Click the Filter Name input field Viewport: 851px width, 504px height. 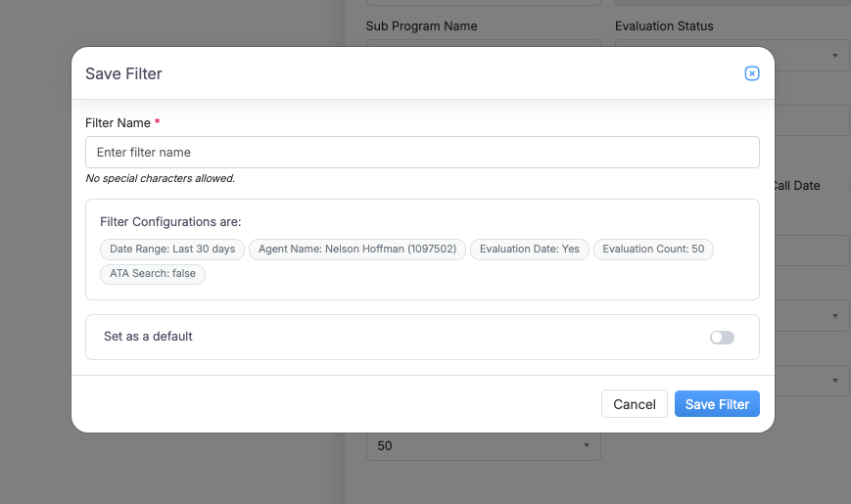pyautogui.click(x=422, y=152)
